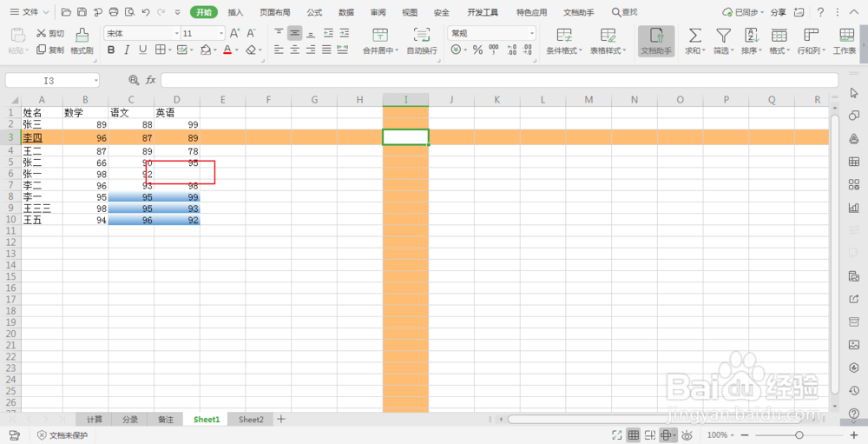Click the Save icon in quick toolbar
This screenshot has width=868, height=444.
(82, 12)
